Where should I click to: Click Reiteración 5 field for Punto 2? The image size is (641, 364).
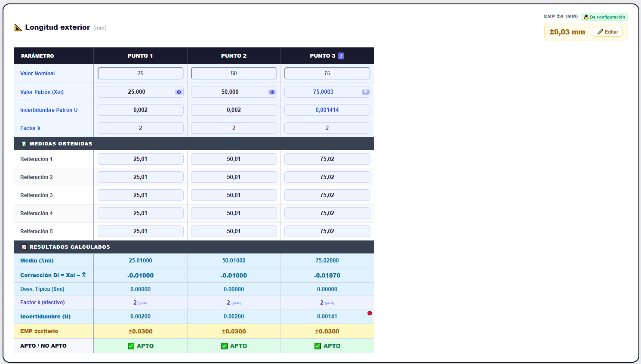(x=234, y=231)
